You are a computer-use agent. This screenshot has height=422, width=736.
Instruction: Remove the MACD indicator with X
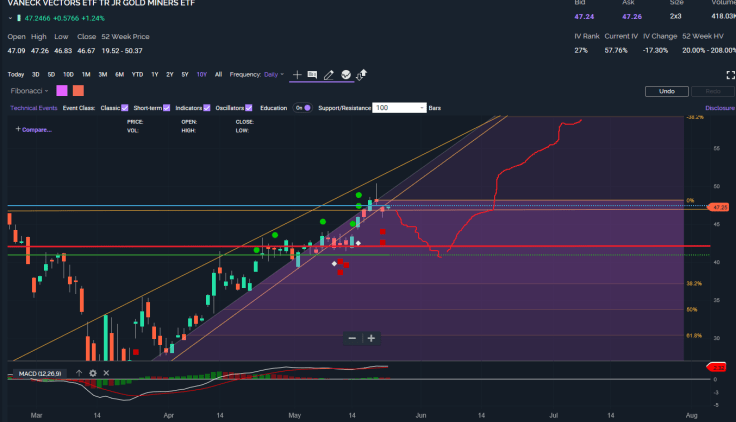pos(106,373)
